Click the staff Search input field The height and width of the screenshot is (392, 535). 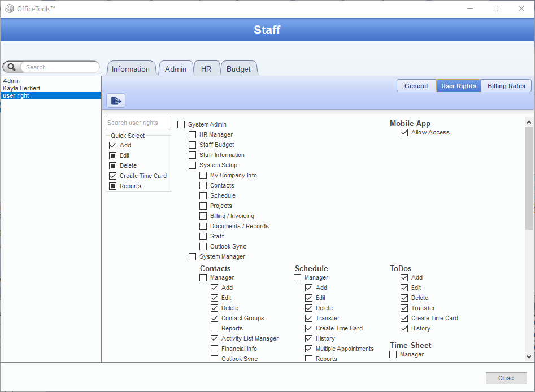click(x=60, y=67)
